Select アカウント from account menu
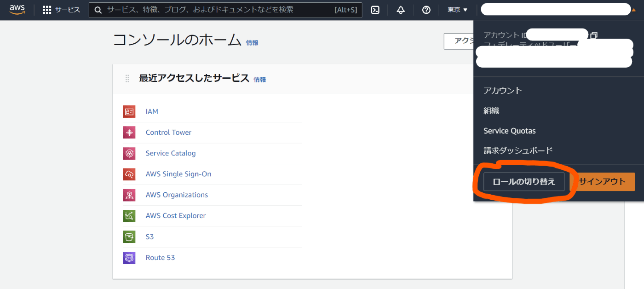Screen dimensions: 644x289 [x=503, y=90]
